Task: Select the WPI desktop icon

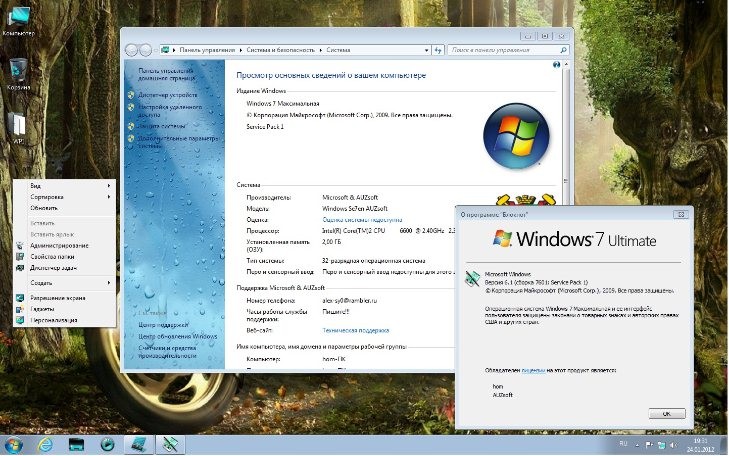Action: pos(19,128)
